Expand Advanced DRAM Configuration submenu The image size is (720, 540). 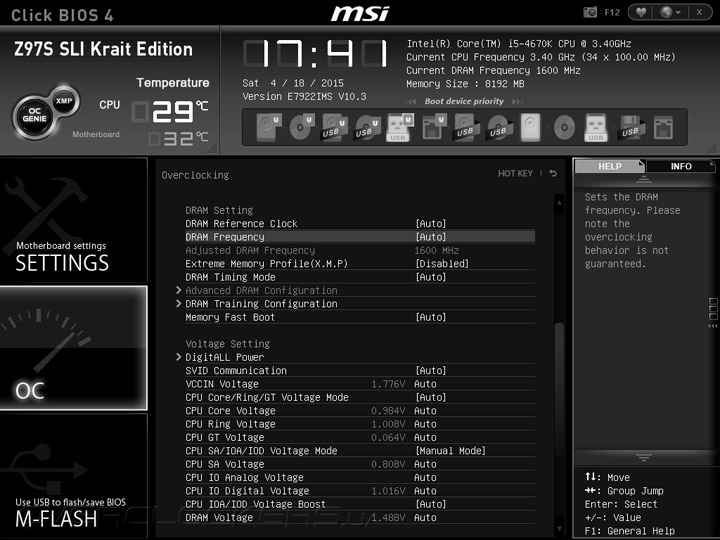coord(261,291)
